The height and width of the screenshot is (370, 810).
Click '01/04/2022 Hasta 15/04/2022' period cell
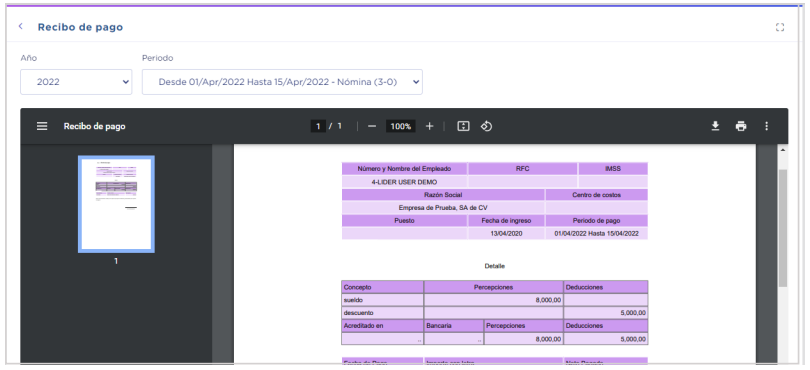(x=597, y=234)
